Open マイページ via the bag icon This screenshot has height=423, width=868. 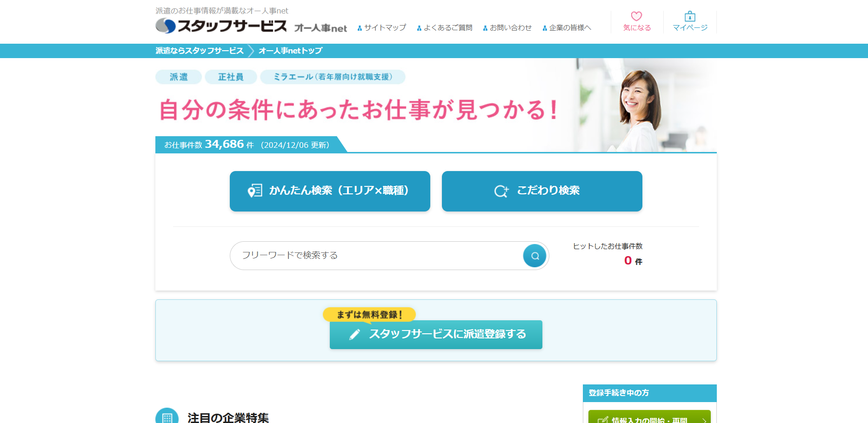(x=690, y=17)
